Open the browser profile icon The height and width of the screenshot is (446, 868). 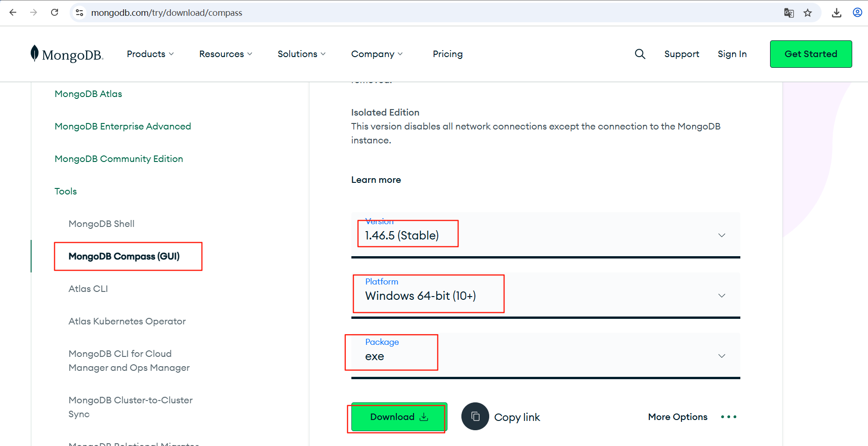tap(857, 13)
